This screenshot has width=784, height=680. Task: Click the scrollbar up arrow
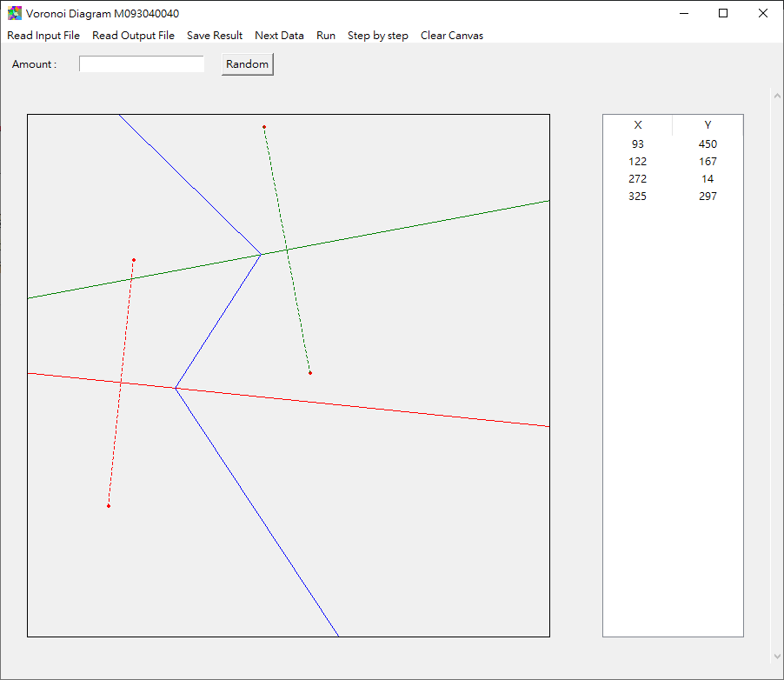pos(777,96)
